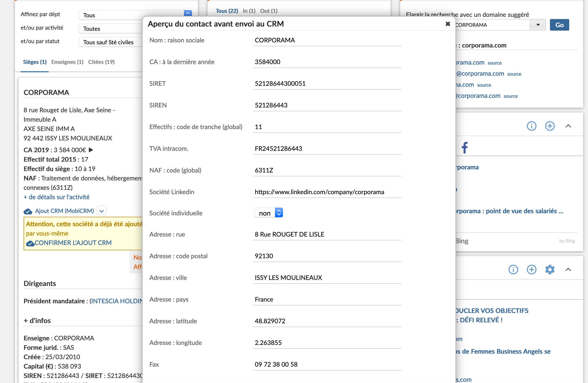
Task: Click the upper info circle icon
Action: 531,126
